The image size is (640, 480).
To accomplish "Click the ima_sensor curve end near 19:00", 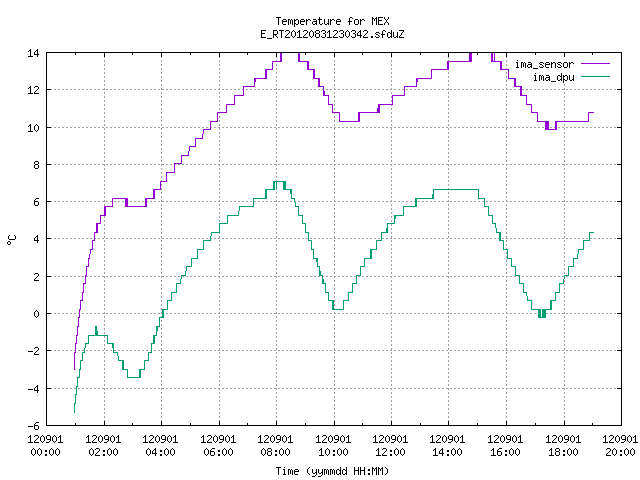I will (591, 112).
